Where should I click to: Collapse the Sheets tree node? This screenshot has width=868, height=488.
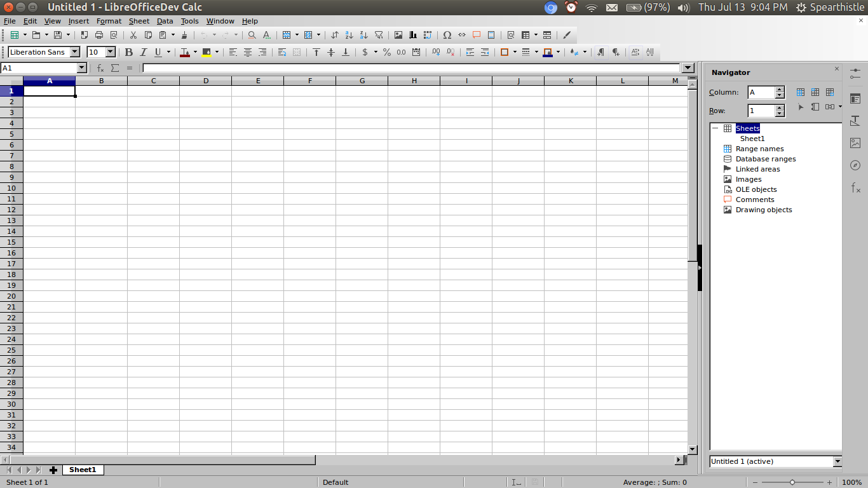(715, 128)
